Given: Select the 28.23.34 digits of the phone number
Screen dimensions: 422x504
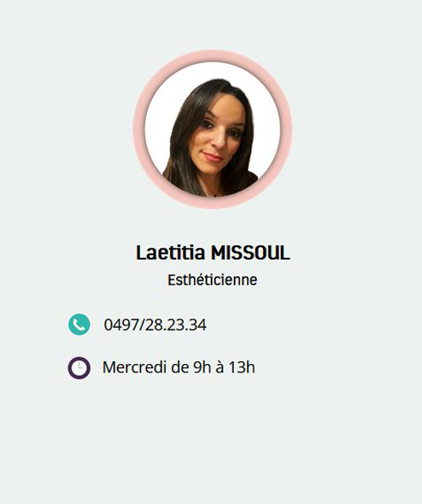Looking at the screenshot, I should (x=176, y=325).
